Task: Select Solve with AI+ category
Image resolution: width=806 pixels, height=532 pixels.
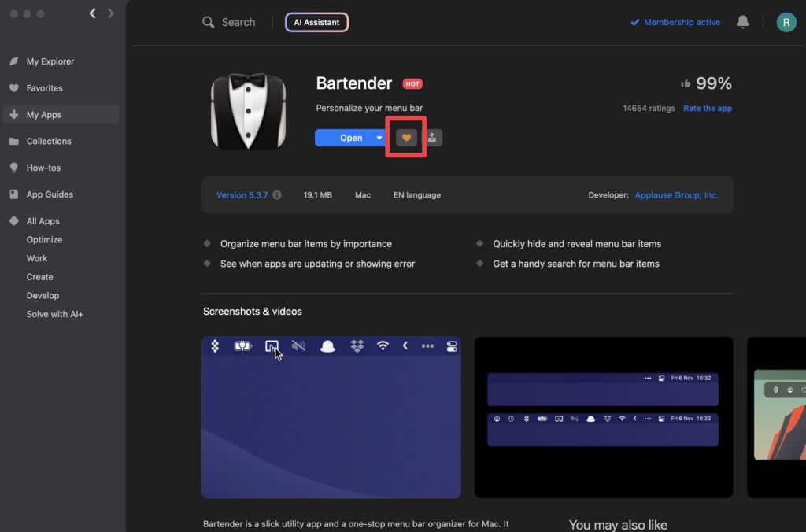Action: (x=55, y=314)
